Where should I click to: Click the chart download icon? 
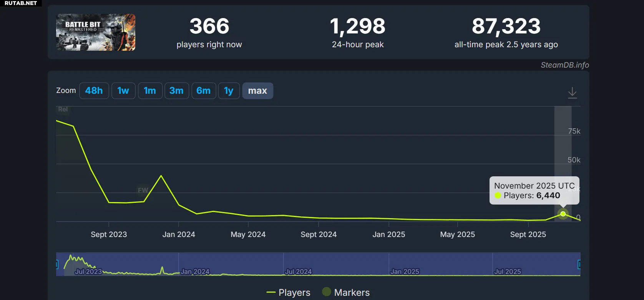pyautogui.click(x=572, y=93)
